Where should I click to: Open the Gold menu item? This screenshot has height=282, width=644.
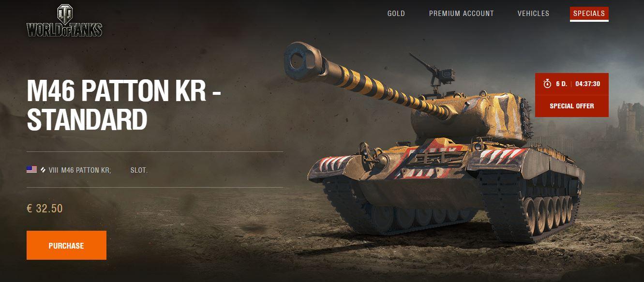tap(396, 14)
